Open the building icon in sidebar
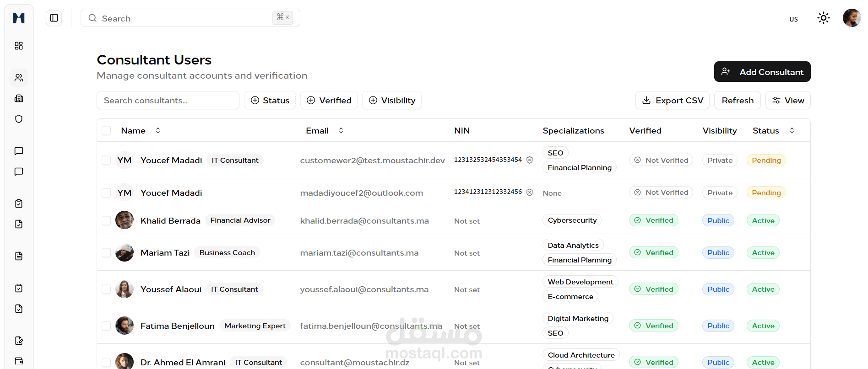The image size is (868, 369). [19, 98]
